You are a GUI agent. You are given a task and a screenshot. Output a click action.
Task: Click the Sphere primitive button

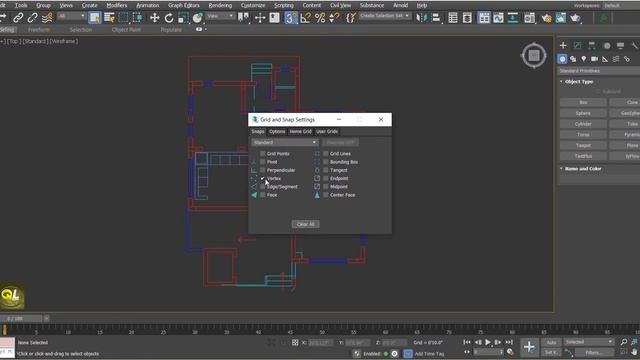click(x=583, y=113)
